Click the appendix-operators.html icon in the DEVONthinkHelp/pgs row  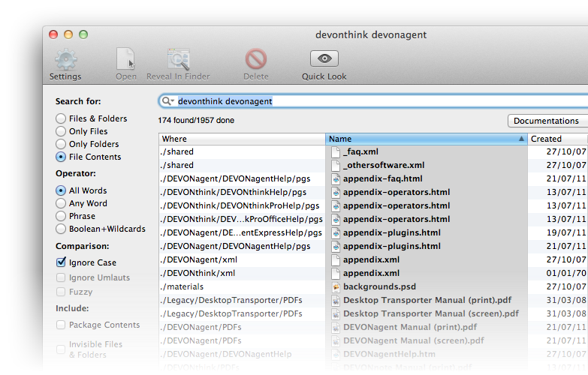336,192
